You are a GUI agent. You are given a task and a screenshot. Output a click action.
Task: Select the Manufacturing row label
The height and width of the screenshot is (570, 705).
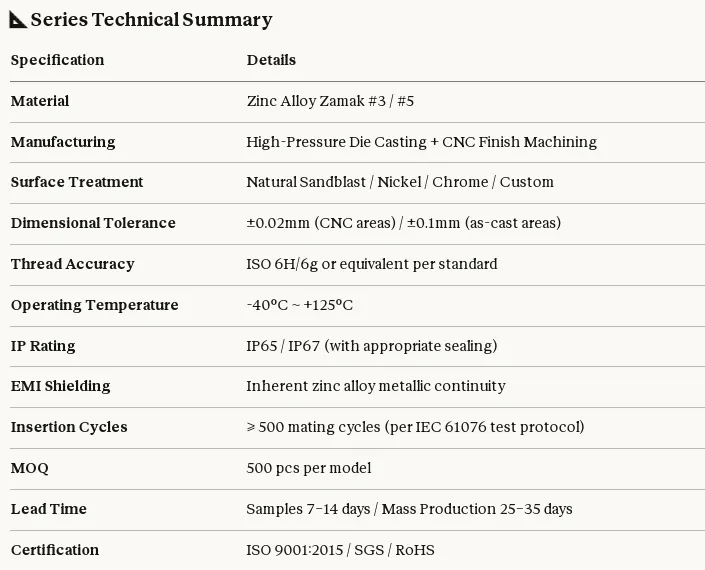63,142
